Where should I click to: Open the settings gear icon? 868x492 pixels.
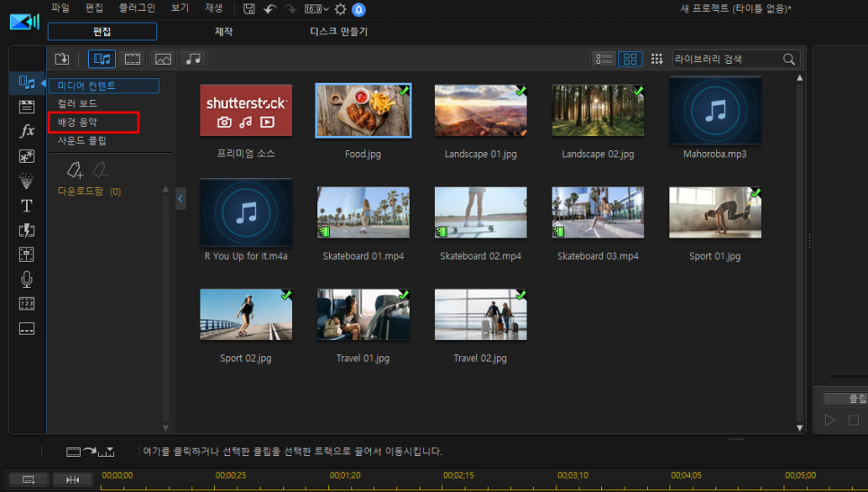[341, 9]
